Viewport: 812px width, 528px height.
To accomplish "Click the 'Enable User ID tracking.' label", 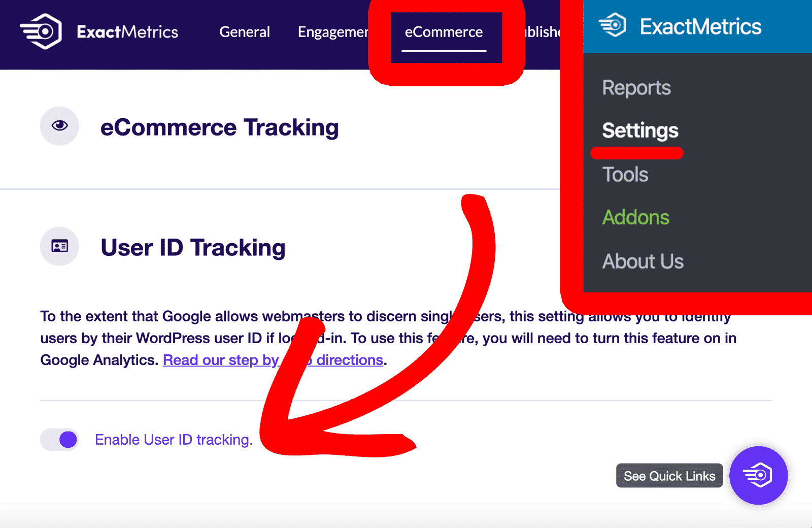I will click(x=174, y=440).
